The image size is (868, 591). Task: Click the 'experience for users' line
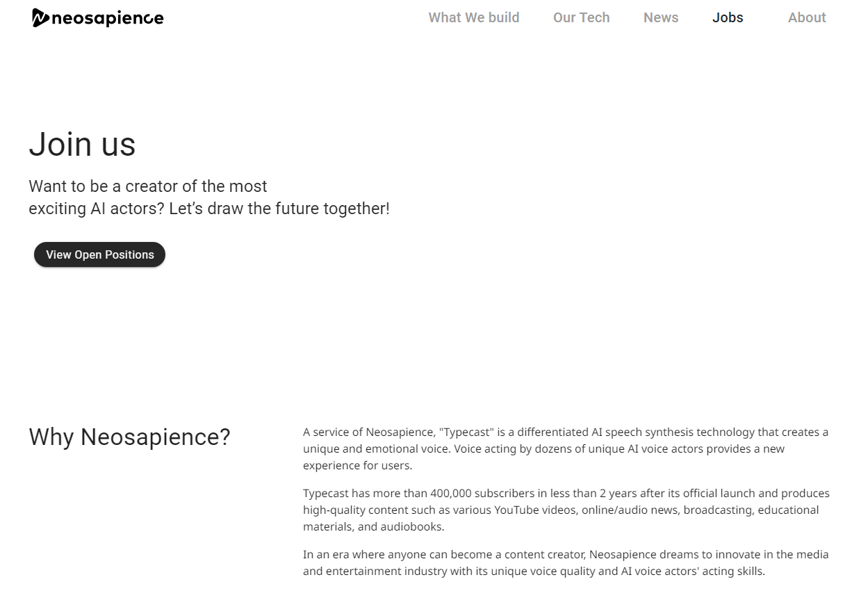coord(357,465)
